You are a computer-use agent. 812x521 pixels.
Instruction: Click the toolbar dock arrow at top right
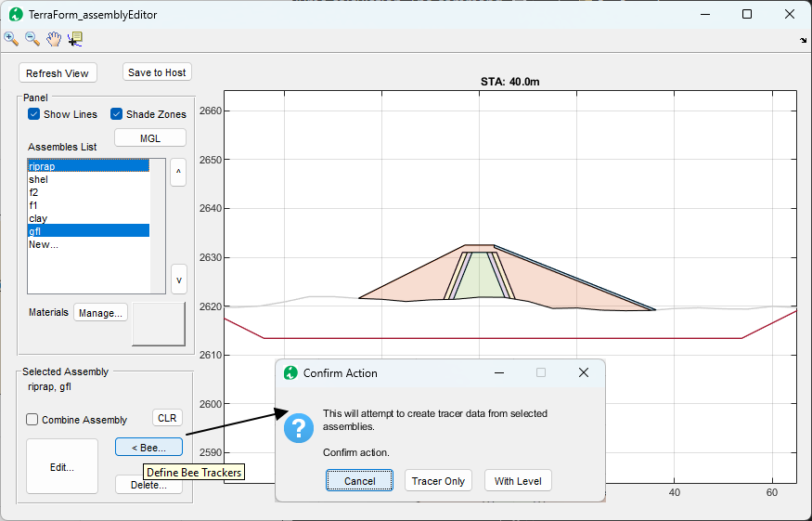(x=803, y=41)
